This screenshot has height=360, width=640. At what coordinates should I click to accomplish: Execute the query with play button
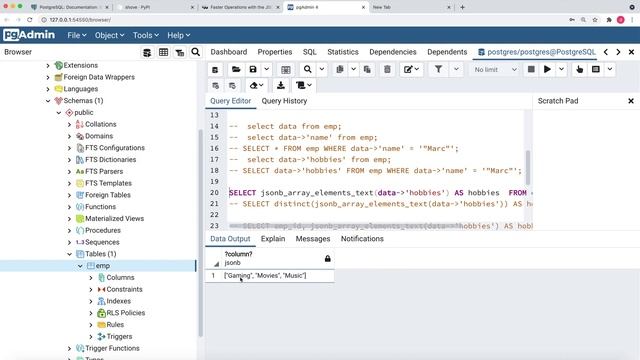pyautogui.click(x=547, y=70)
